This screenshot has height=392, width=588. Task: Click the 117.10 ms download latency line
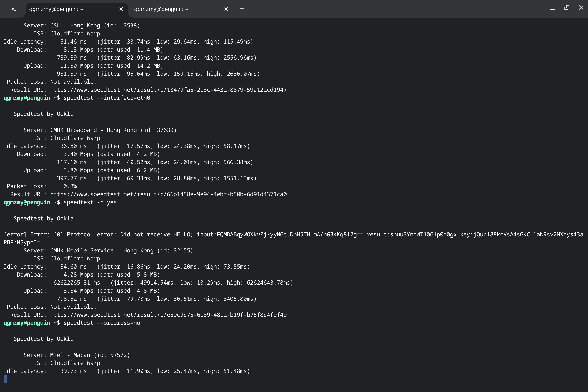(155, 162)
